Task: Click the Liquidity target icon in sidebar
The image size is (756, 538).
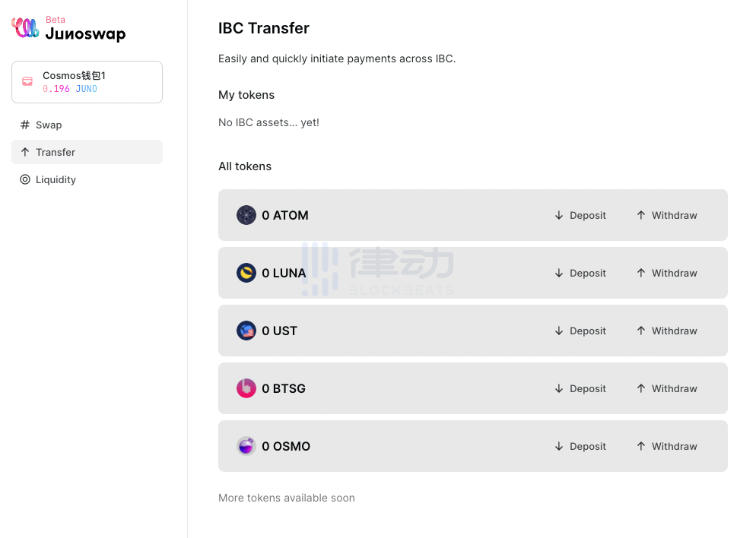Action: point(25,180)
